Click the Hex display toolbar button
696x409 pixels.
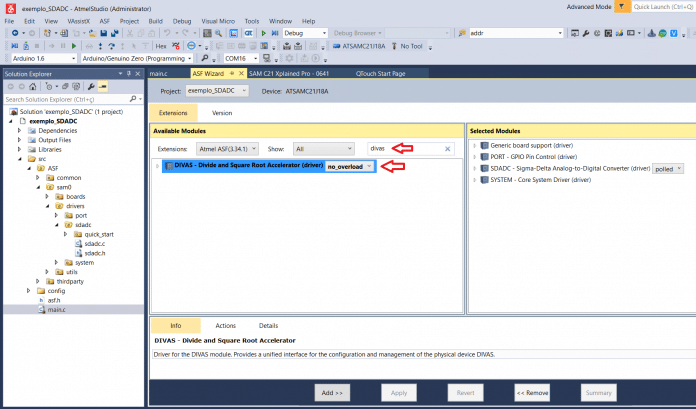[x=162, y=46]
